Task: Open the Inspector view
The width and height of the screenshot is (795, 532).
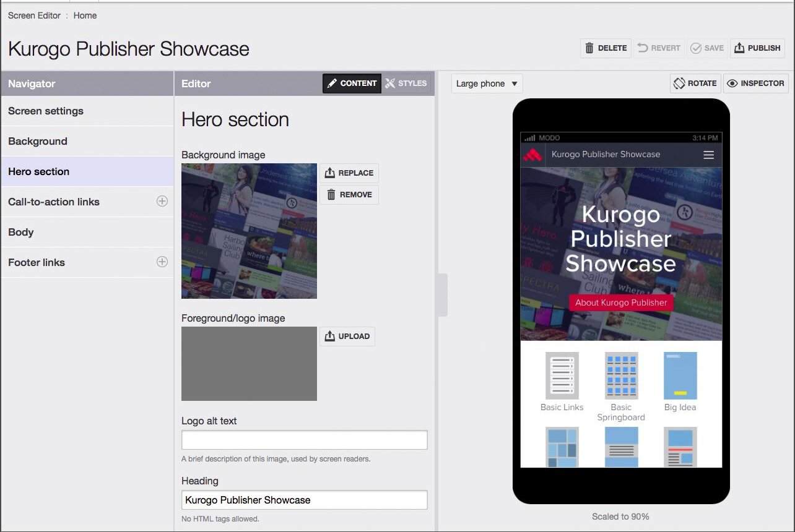Action: point(755,84)
